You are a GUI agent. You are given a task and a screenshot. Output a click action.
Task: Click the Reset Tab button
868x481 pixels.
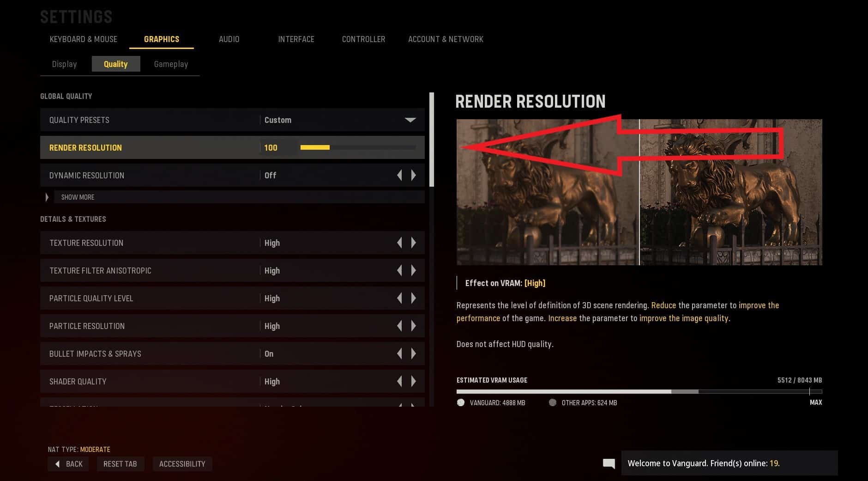[120, 464]
